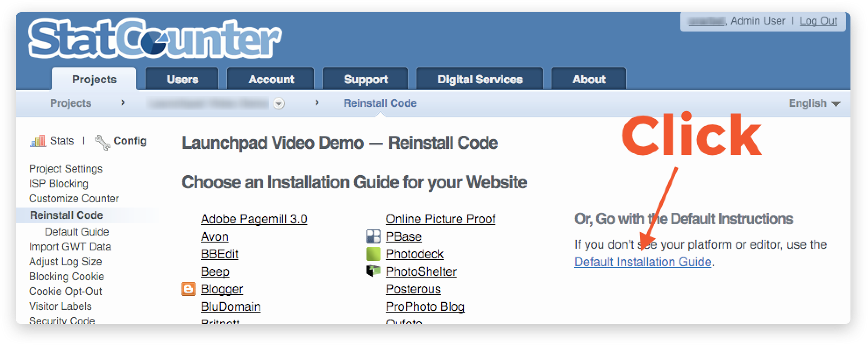Open the Posterous installation guide
868x345 pixels.
tap(413, 289)
